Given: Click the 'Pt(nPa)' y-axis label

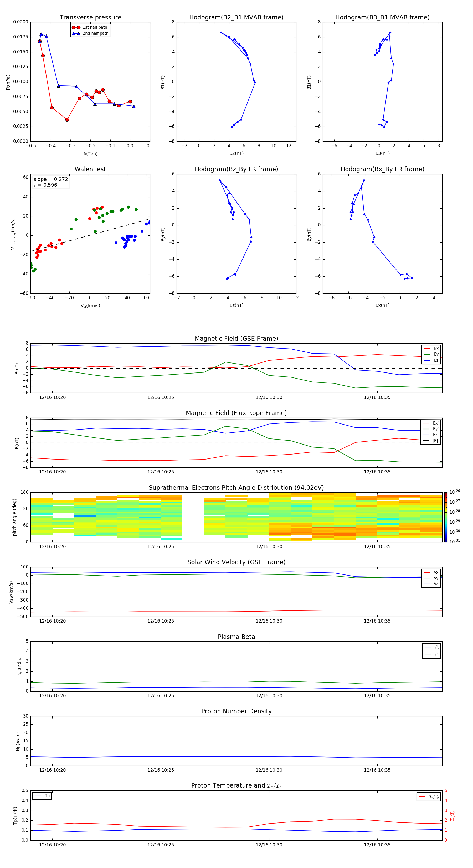Looking at the screenshot, I should [8, 82].
